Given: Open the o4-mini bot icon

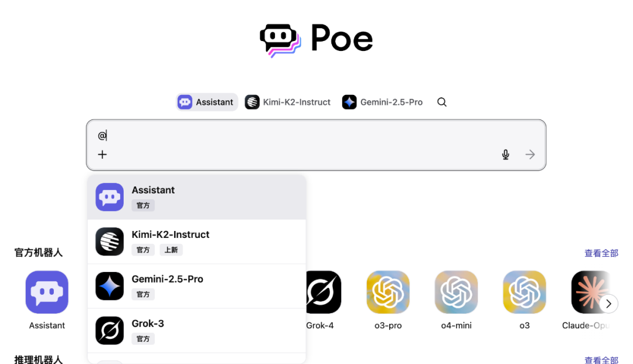Looking at the screenshot, I should click(456, 292).
